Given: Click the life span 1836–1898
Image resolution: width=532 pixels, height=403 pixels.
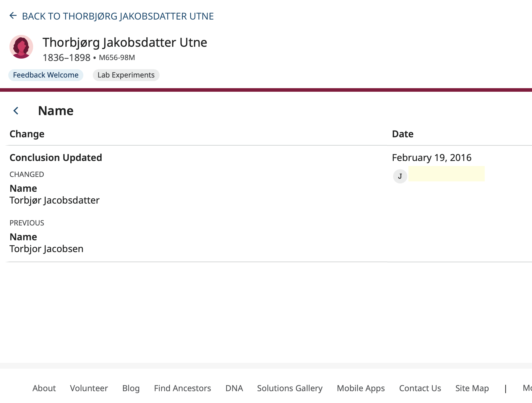Looking at the screenshot, I should point(66,58).
